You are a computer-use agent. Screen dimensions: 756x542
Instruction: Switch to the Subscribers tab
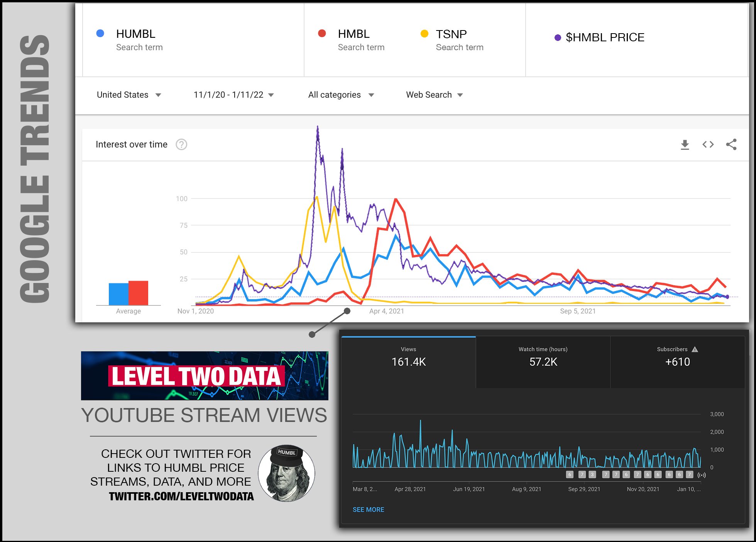click(677, 362)
